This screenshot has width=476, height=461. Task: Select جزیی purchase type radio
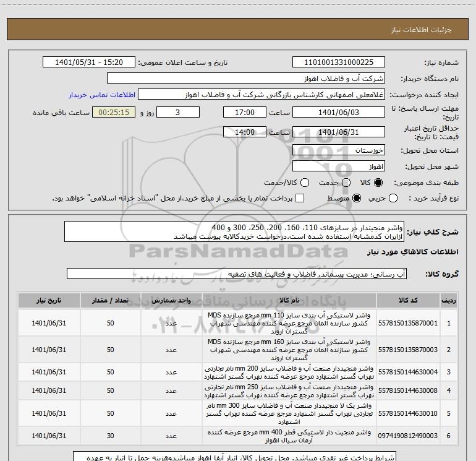pyautogui.click(x=393, y=198)
